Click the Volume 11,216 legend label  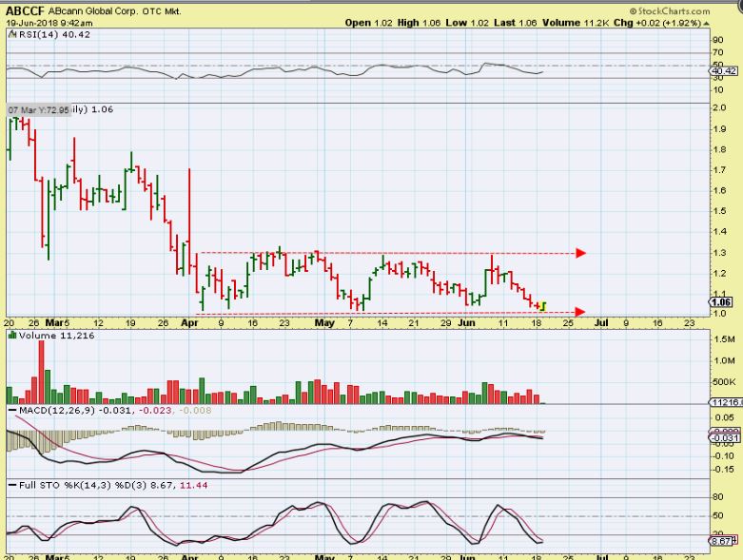(x=57, y=336)
